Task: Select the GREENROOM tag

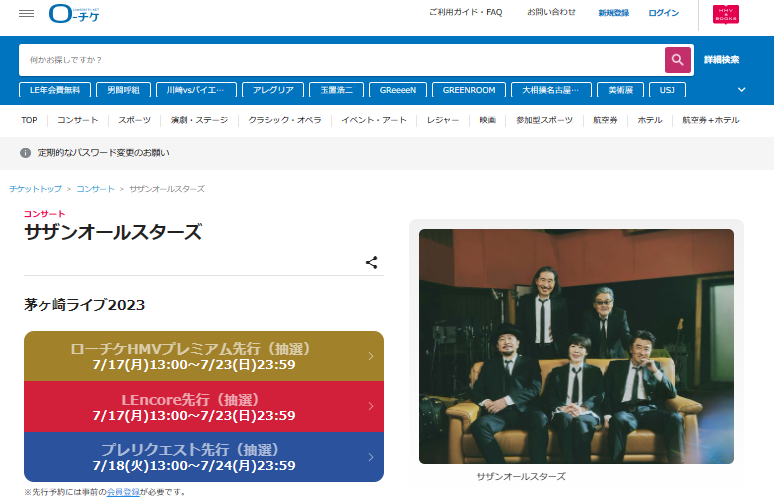Action: point(469,90)
